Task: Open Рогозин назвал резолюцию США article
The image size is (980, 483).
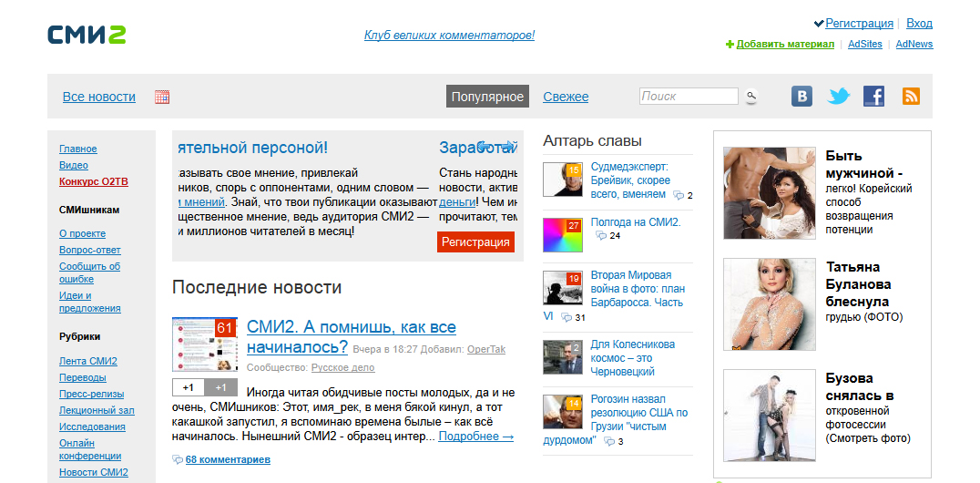Action: point(616,420)
